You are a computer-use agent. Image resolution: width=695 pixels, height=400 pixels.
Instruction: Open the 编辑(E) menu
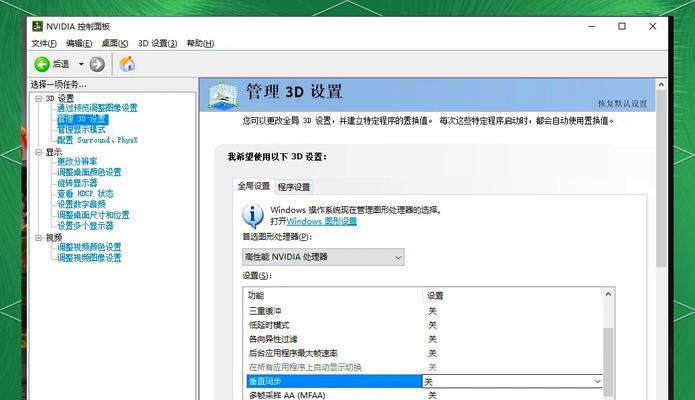(79, 43)
